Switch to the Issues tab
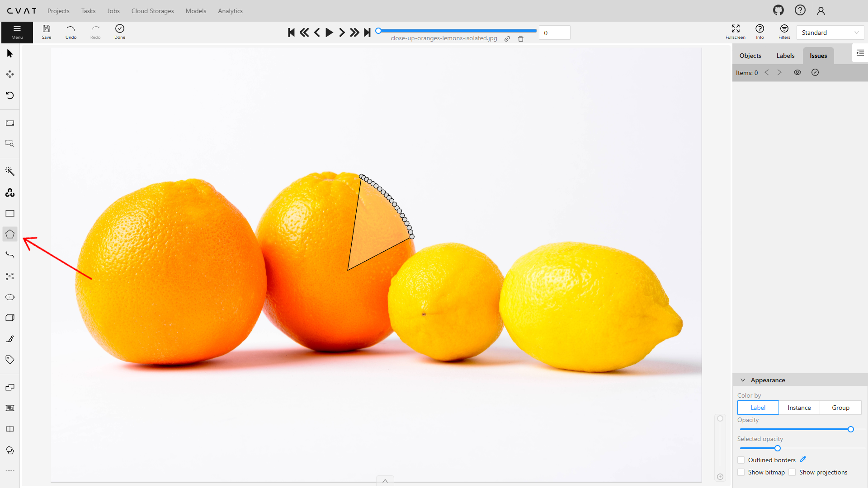The height and width of the screenshot is (488, 868). [x=818, y=56]
